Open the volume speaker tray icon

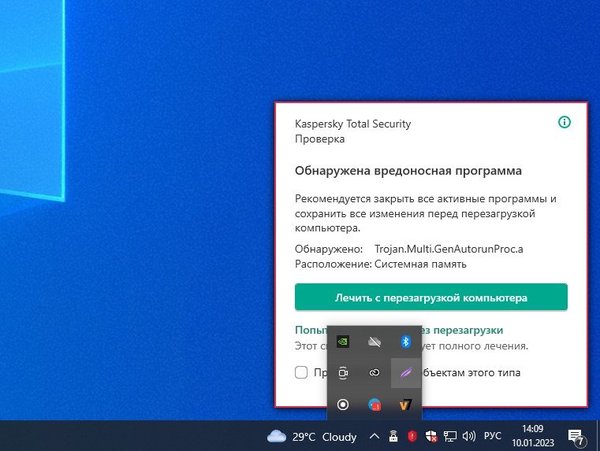click(469, 436)
